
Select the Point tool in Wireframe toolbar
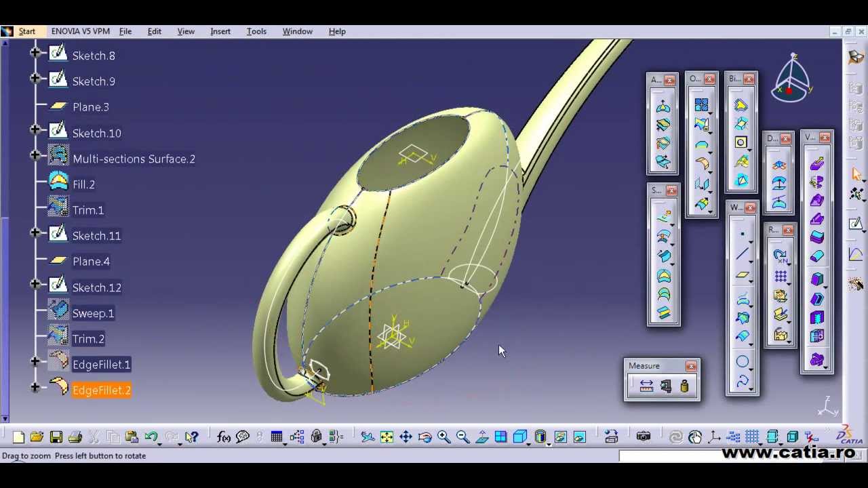(x=743, y=235)
